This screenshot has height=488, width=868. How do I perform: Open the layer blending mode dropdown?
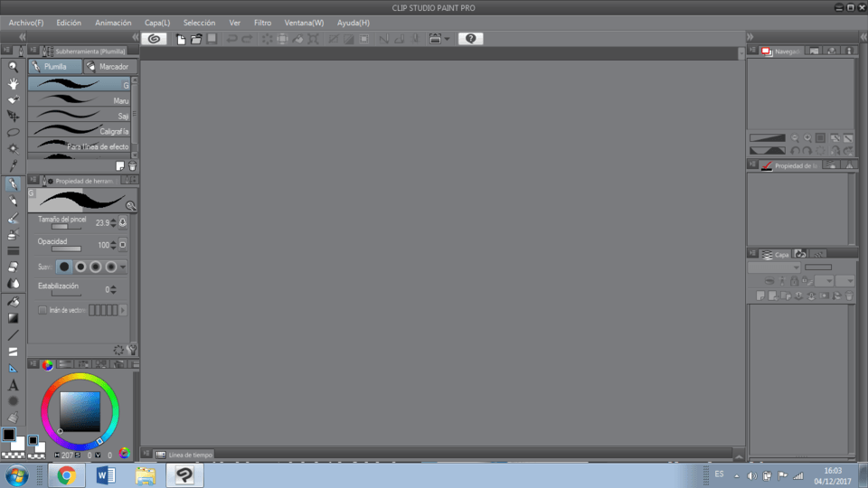774,267
